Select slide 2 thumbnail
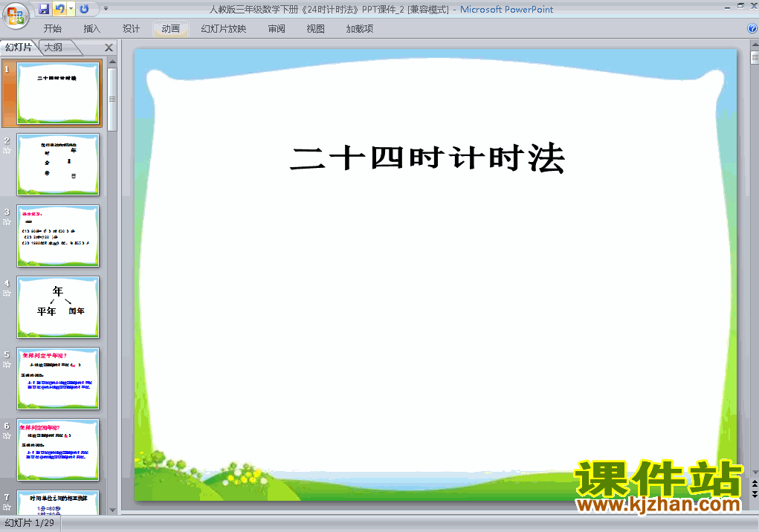Image resolution: width=759 pixels, height=532 pixels. pos(58,164)
